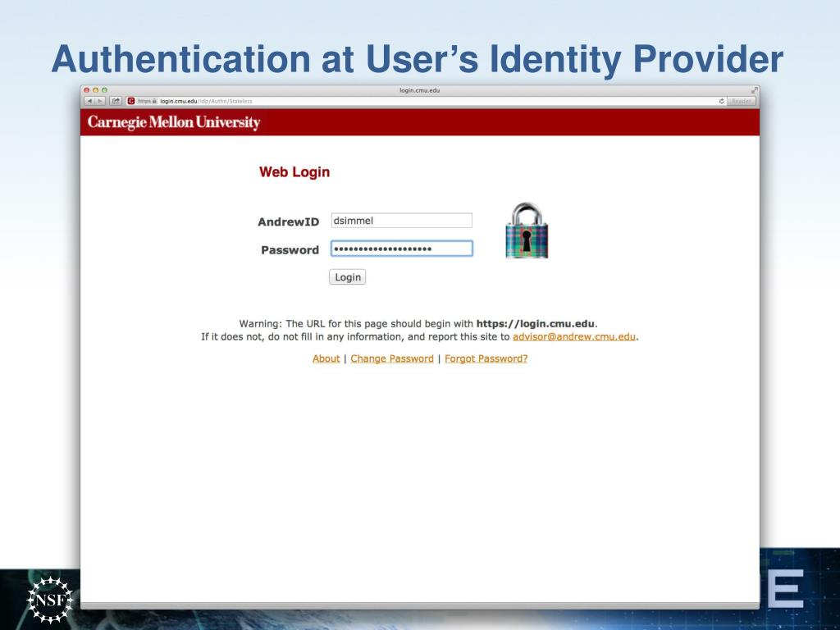Image resolution: width=840 pixels, height=630 pixels.
Task: Minimize the window with yellow button
Action: [95, 90]
